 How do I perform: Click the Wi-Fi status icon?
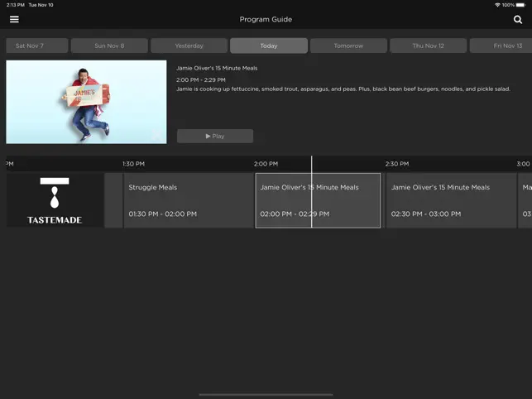pos(497,5)
